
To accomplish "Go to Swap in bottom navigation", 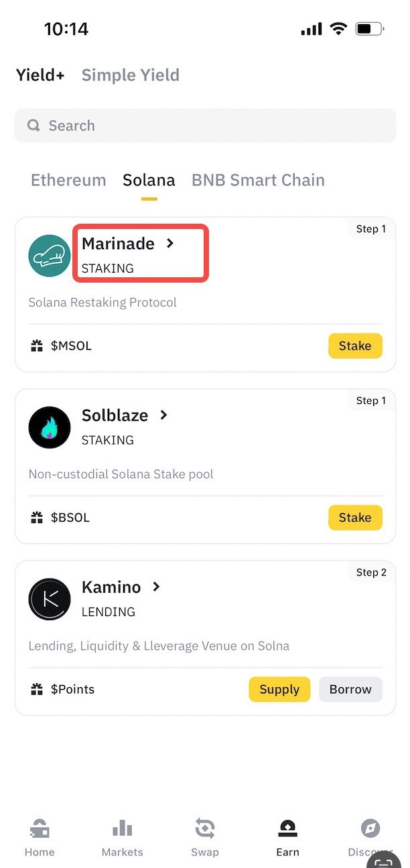I will [205, 829].
